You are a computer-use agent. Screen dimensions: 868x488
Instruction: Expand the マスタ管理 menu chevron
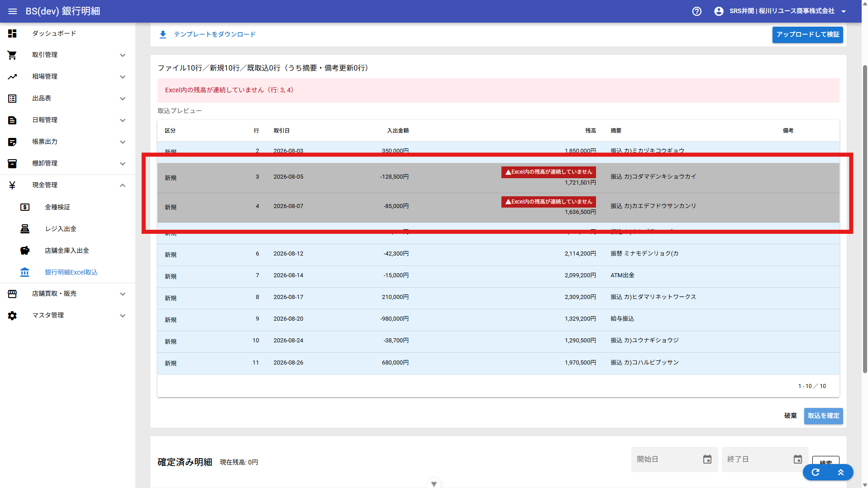(x=123, y=316)
